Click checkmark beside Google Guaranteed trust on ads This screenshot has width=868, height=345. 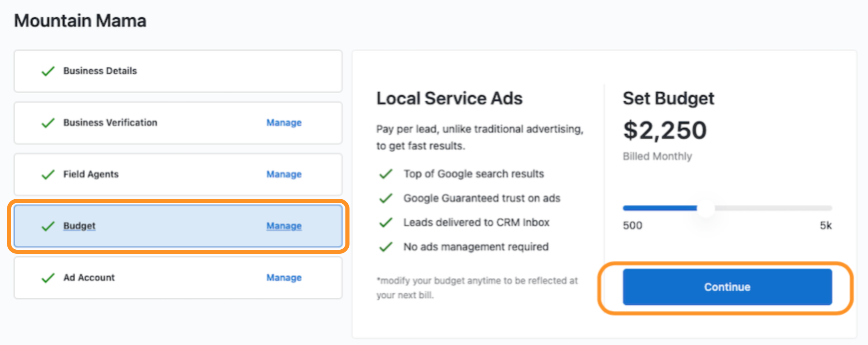pyautogui.click(x=386, y=198)
